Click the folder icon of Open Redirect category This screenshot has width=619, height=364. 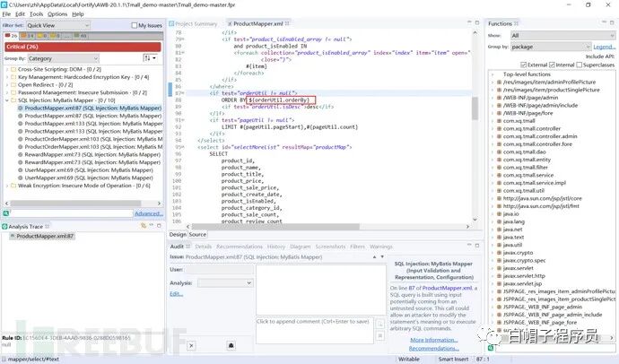point(13,85)
